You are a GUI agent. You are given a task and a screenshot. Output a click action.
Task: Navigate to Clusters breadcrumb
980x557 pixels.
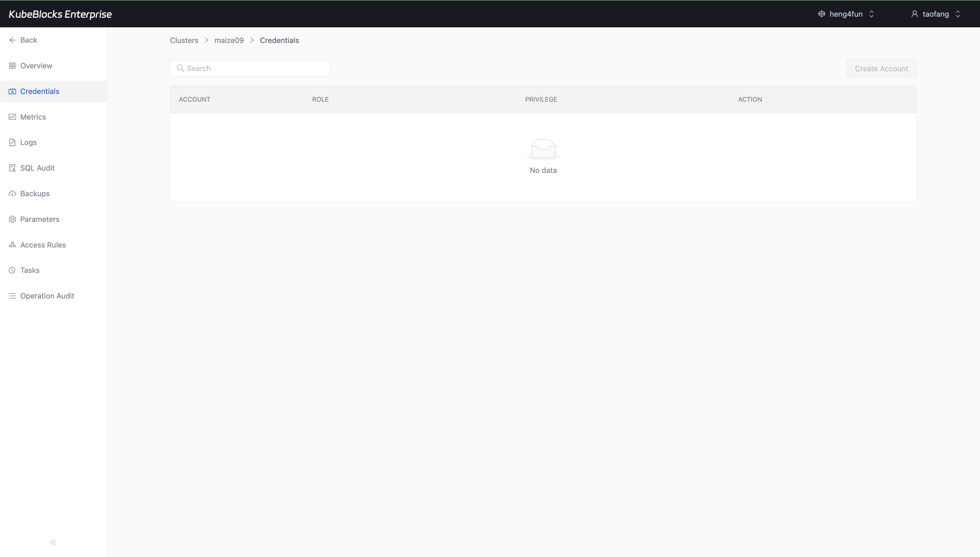tap(184, 41)
